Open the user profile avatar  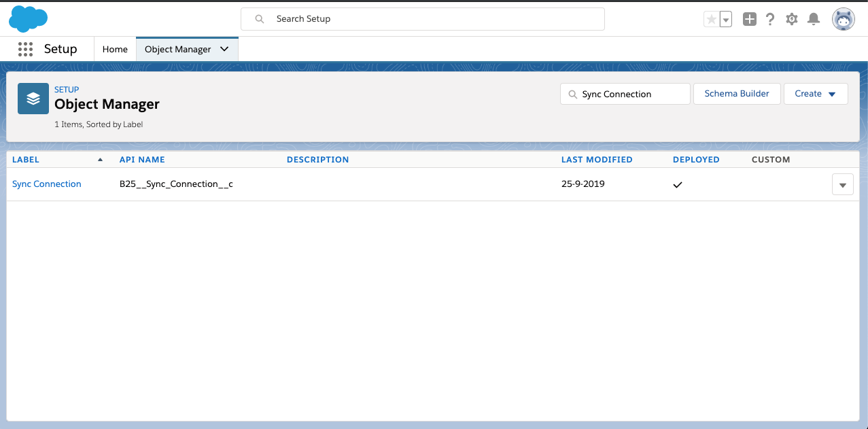pos(843,19)
